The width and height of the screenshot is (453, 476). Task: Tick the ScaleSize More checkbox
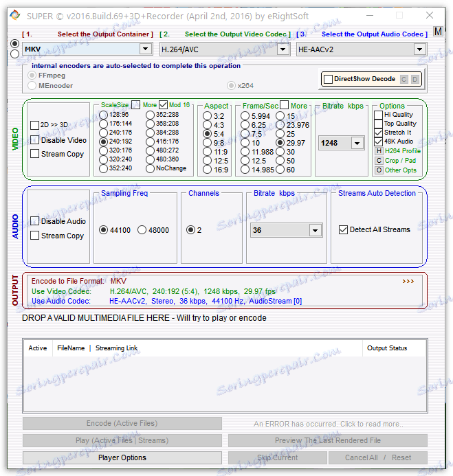point(135,104)
